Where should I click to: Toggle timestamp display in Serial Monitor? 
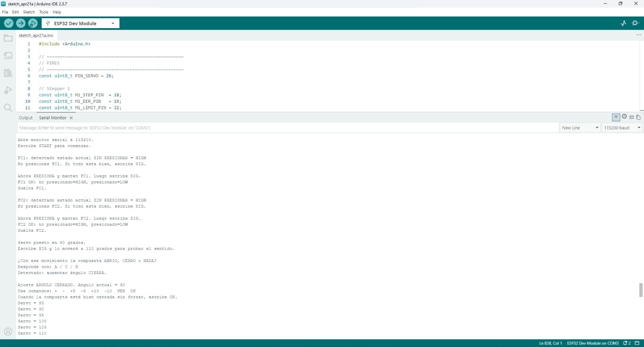624,117
